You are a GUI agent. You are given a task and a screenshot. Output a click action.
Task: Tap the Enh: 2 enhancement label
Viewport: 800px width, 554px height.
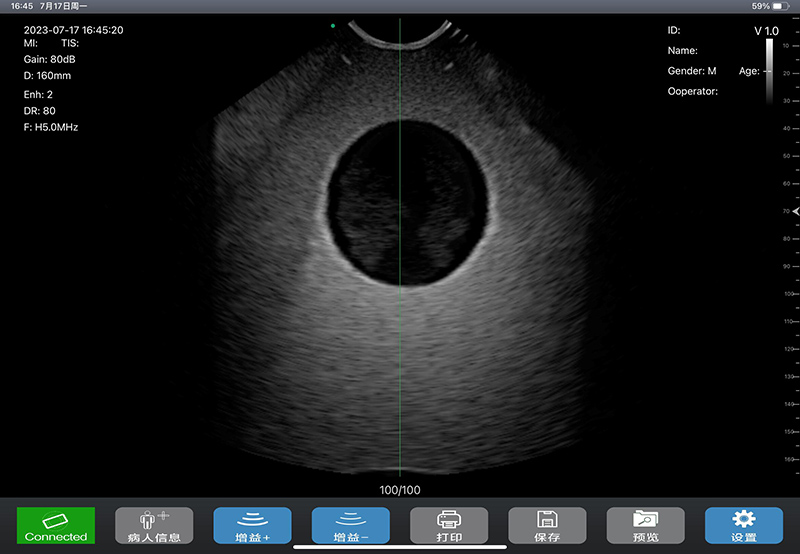[38, 94]
